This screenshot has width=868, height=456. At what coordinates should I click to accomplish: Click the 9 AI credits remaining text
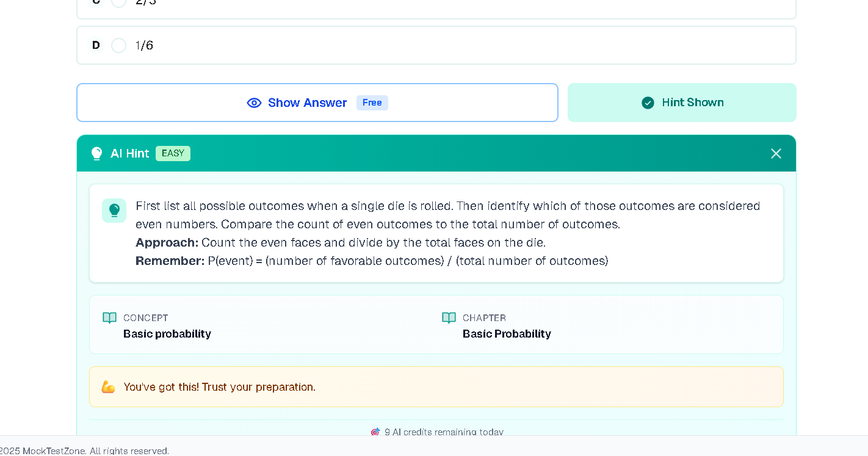[x=444, y=432]
